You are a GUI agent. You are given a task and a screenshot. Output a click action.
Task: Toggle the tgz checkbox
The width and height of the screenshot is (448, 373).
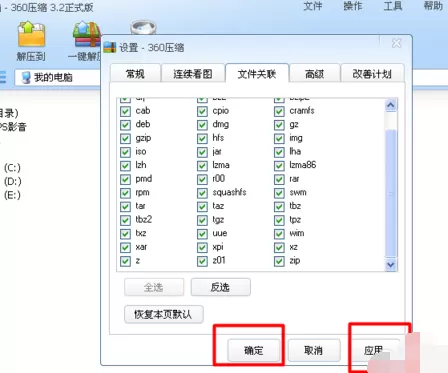point(202,220)
